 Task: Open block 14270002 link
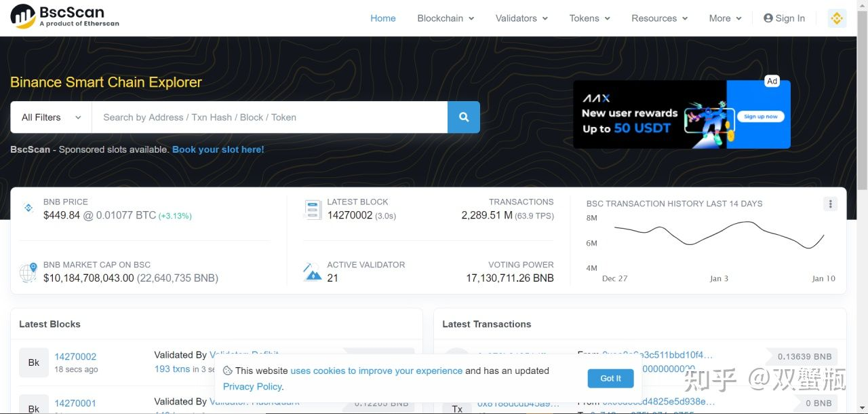point(75,356)
